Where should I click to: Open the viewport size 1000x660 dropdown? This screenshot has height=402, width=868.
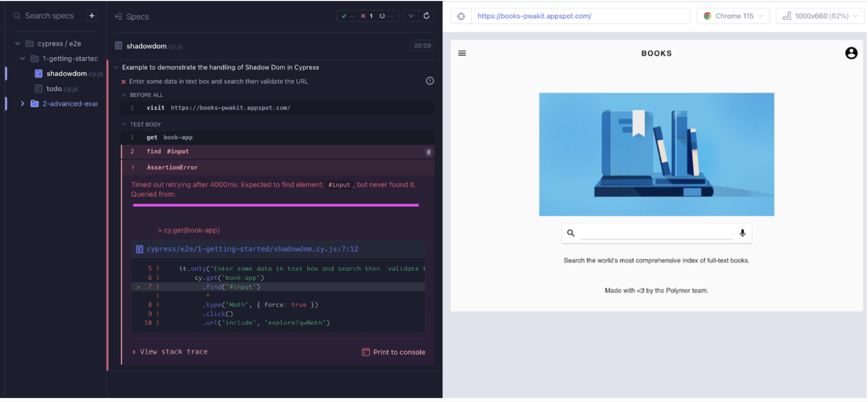click(x=820, y=16)
